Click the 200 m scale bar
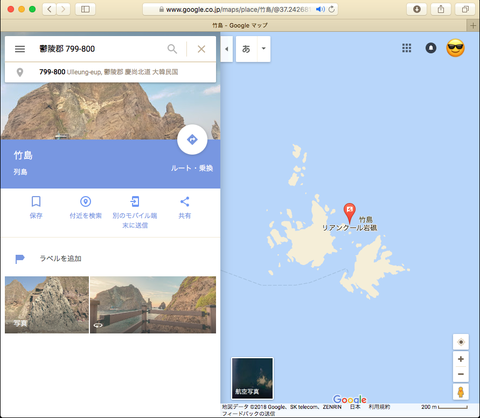Screen dimensions: 480x418 point(444,407)
